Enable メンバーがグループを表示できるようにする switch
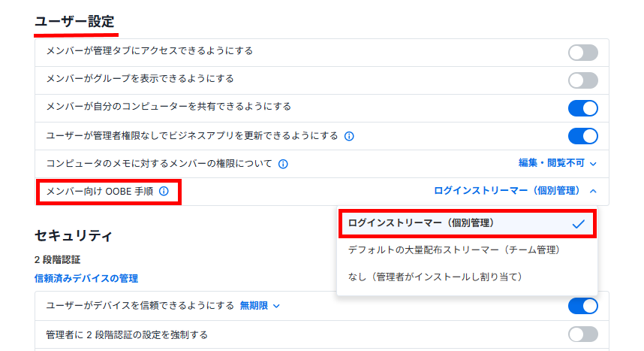 [582, 80]
